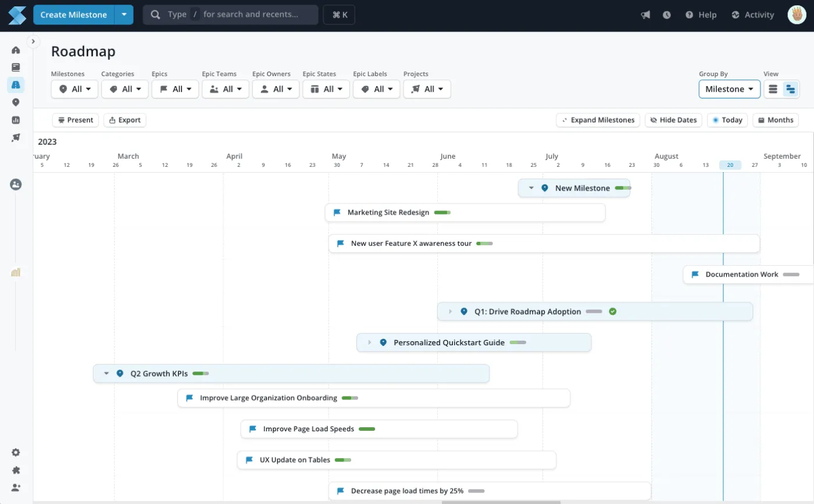Viewport: 814px width, 504px height.
Task: Open the Epic States filter dropdown
Action: pyautogui.click(x=326, y=89)
